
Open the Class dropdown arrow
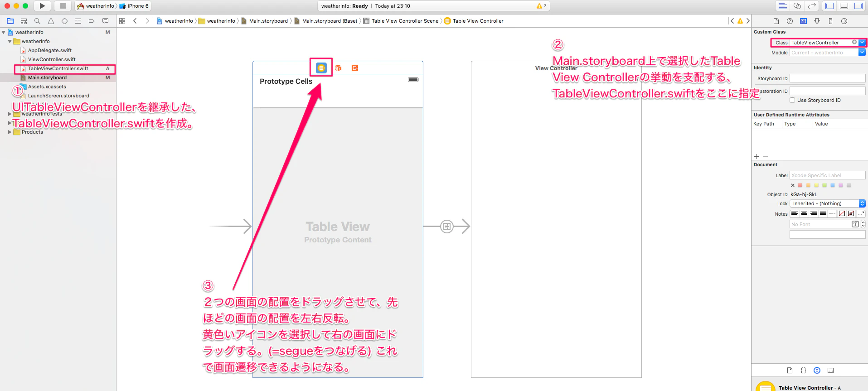[x=862, y=43]
